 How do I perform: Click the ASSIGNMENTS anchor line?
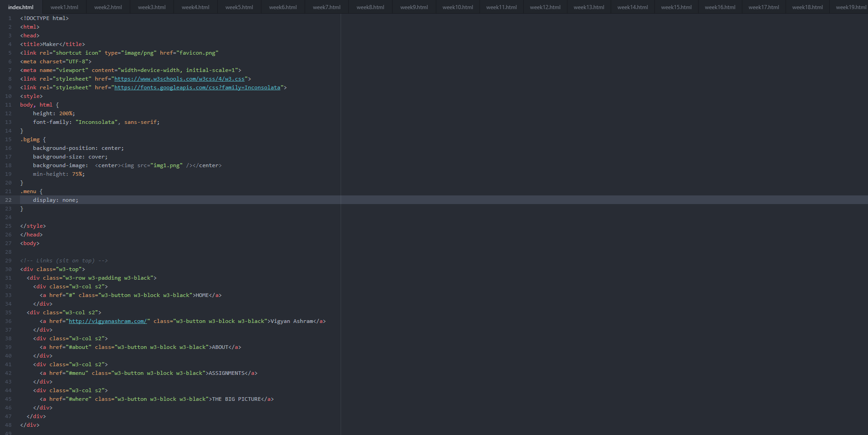[148, 373]
